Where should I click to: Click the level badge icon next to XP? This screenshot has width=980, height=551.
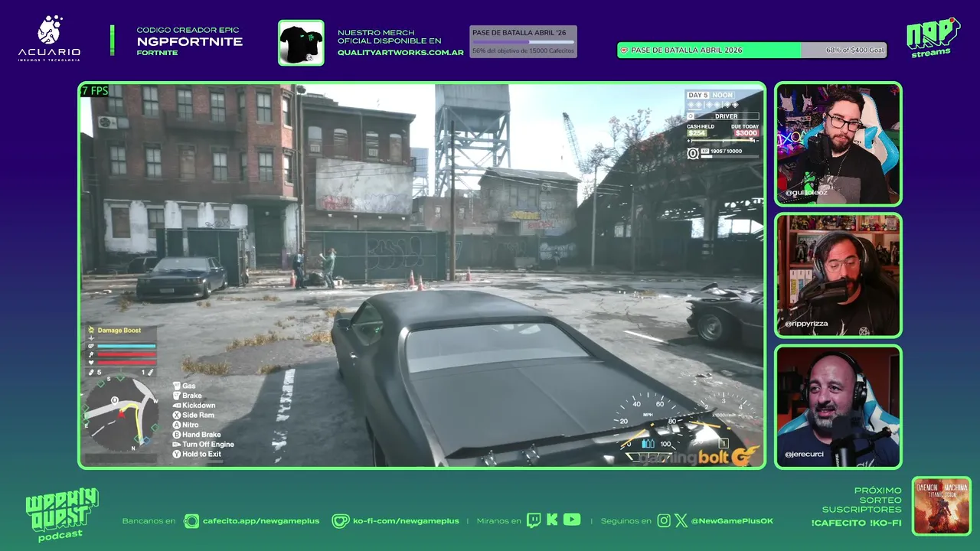[x=693, y=153]
